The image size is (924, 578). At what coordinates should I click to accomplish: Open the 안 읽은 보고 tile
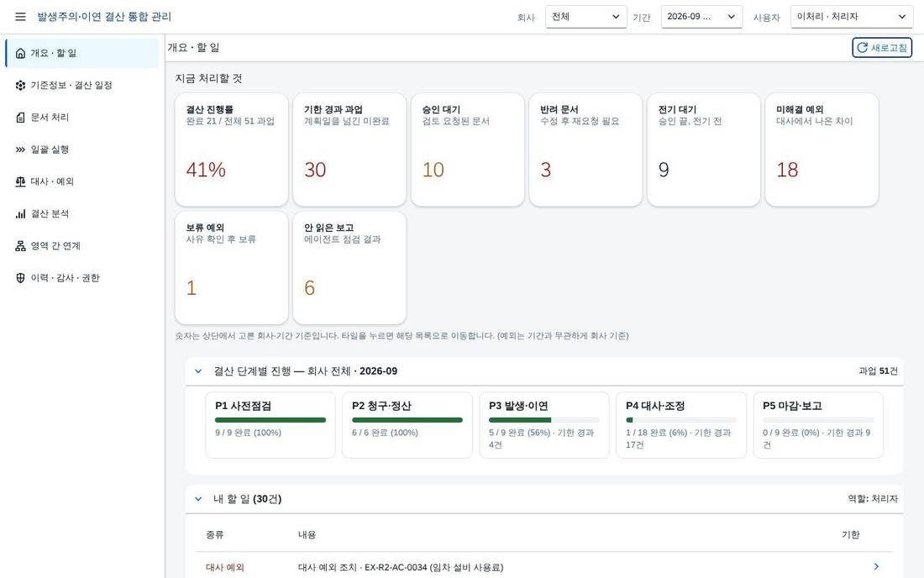349,268
